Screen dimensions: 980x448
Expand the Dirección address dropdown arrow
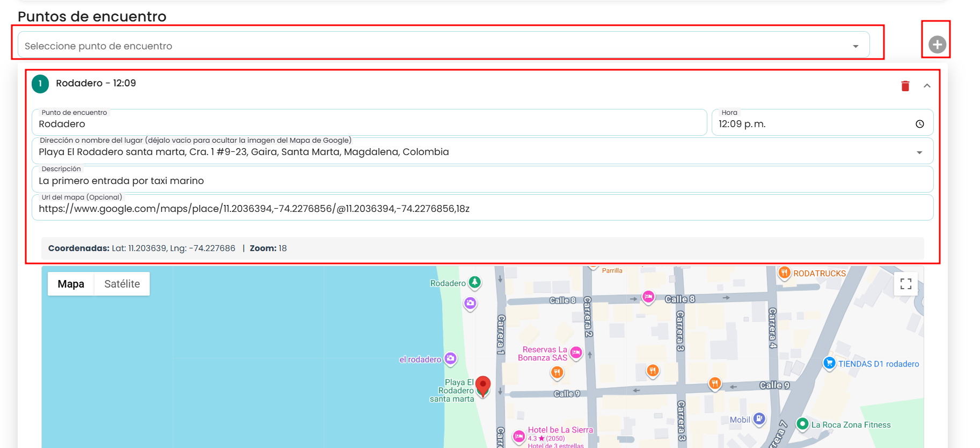point(919,152)
